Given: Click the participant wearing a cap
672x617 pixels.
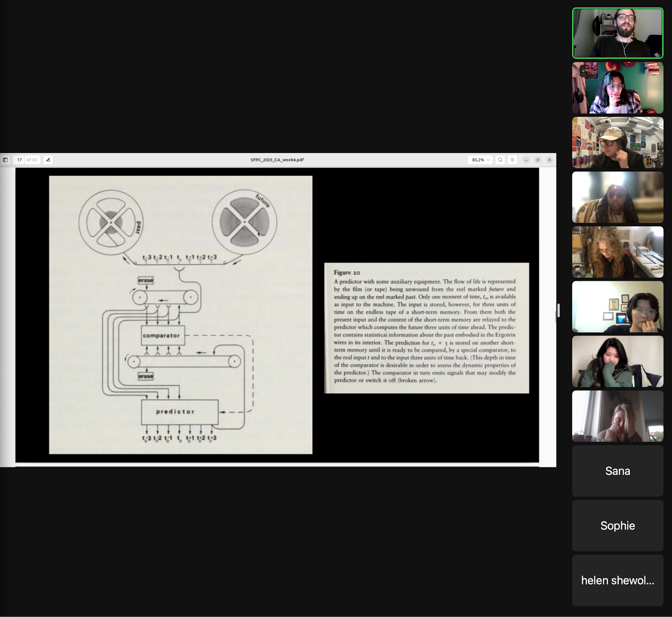Looking at the screenshot, I should [x=617, y=143].
